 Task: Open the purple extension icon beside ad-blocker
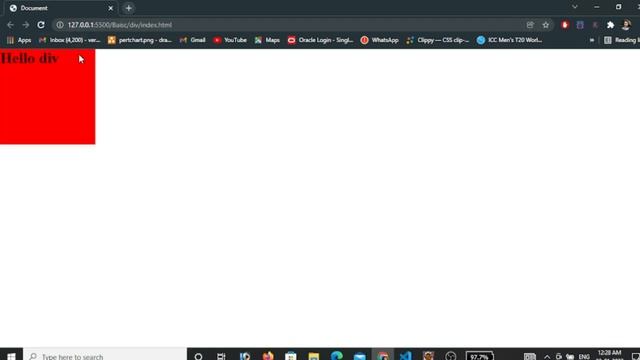580,25
